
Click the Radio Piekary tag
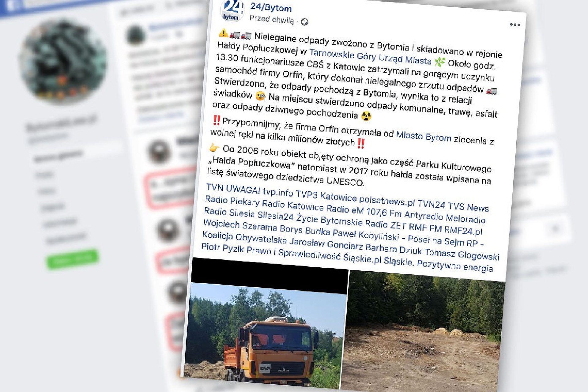tap(232, 201)
